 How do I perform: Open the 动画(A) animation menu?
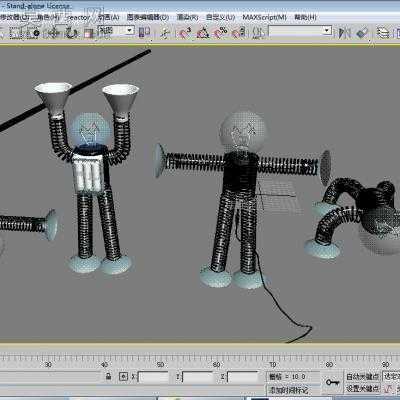point(109,17)
